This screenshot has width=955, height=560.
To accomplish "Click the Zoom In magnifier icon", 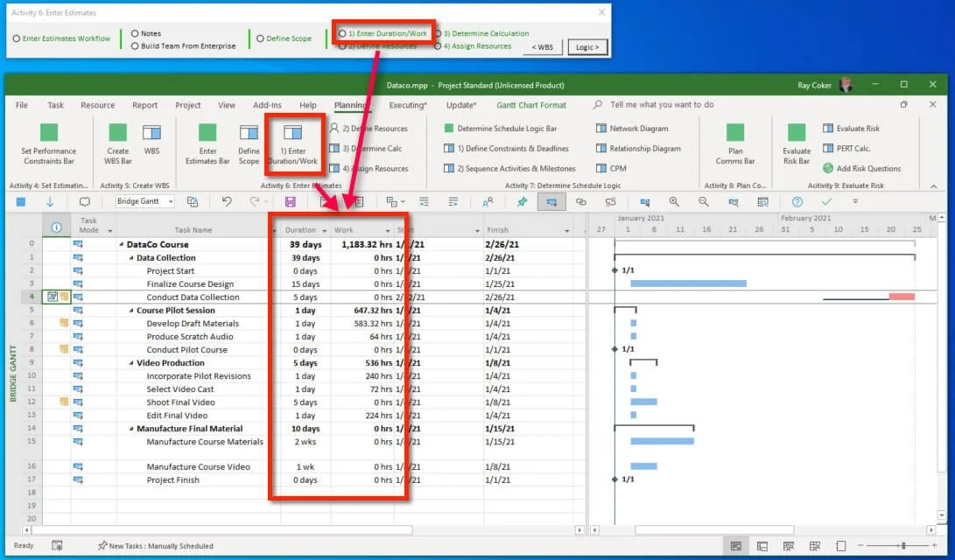I will [x=674, y=201].
